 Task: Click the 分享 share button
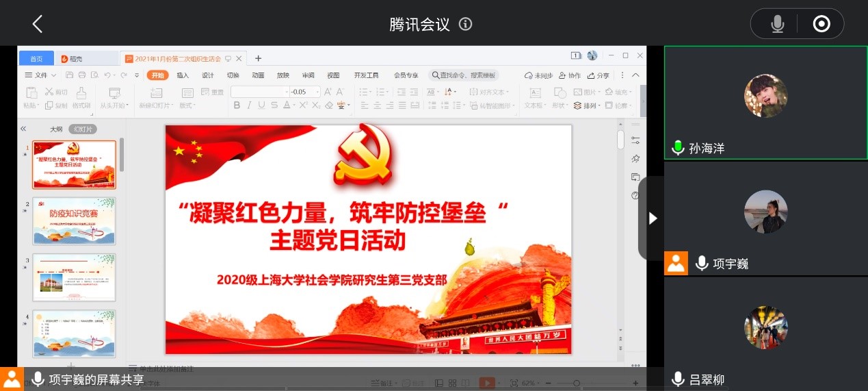pyautogui.click(x=598, y=75)
